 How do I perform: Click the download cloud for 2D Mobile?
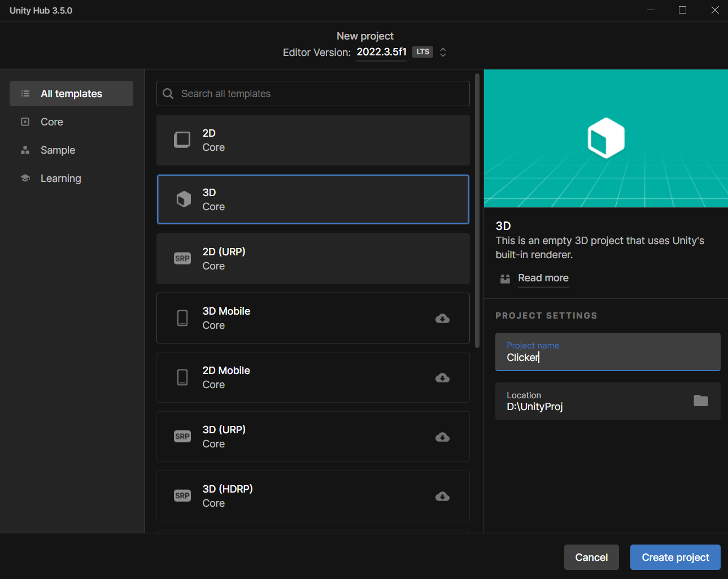click(442, 378)
